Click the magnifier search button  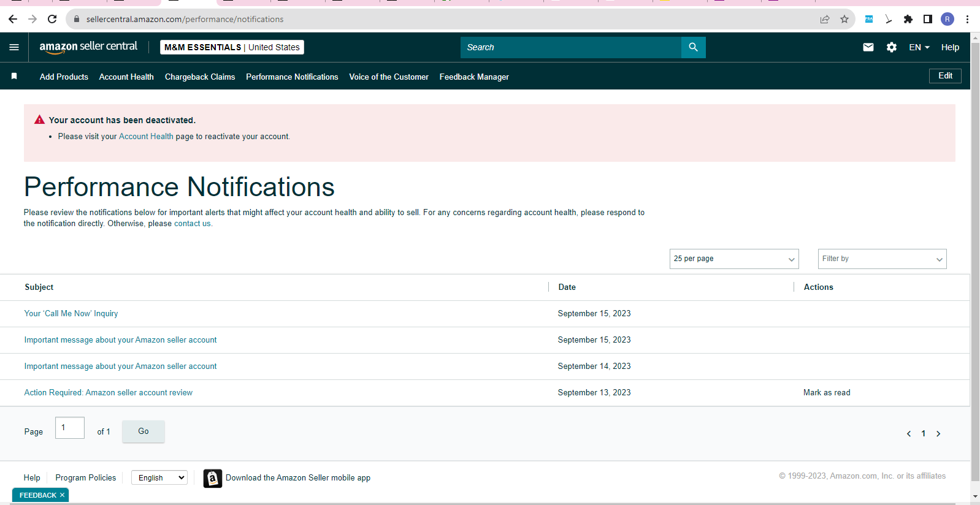click(x=693, y=47)
